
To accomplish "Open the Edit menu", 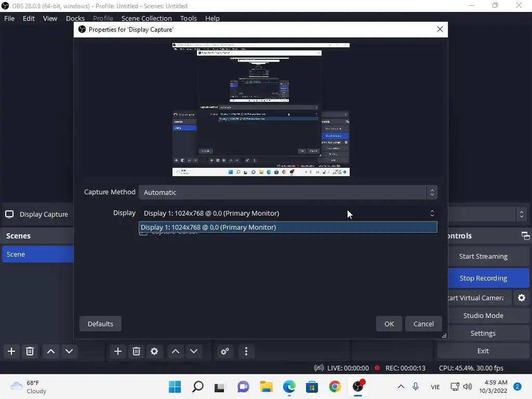I will tap(29, 18).
